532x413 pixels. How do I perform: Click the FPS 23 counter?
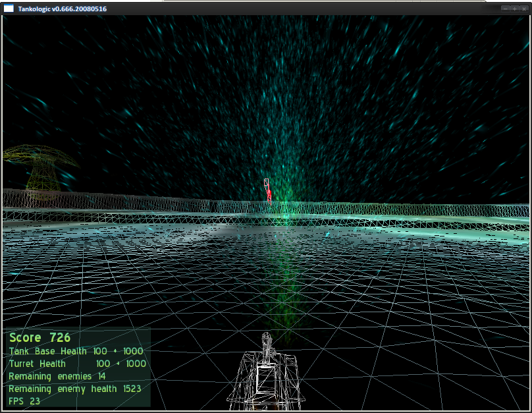24,401
